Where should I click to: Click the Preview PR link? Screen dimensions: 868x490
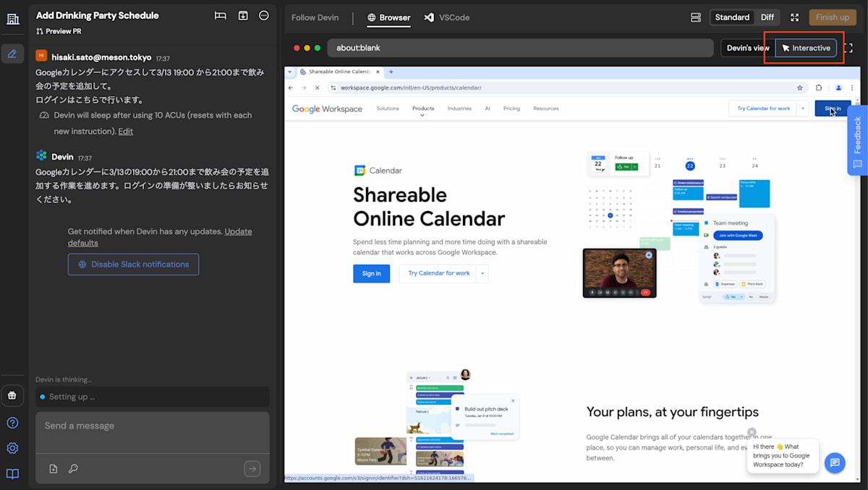click(59, 31)
